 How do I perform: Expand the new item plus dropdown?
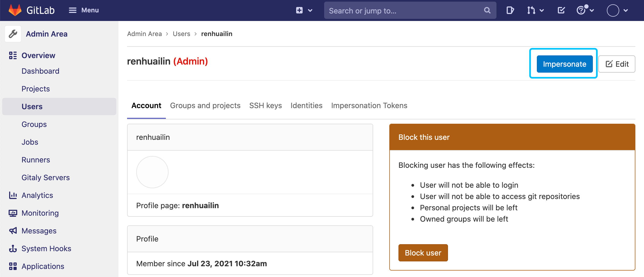pos(304,10)
